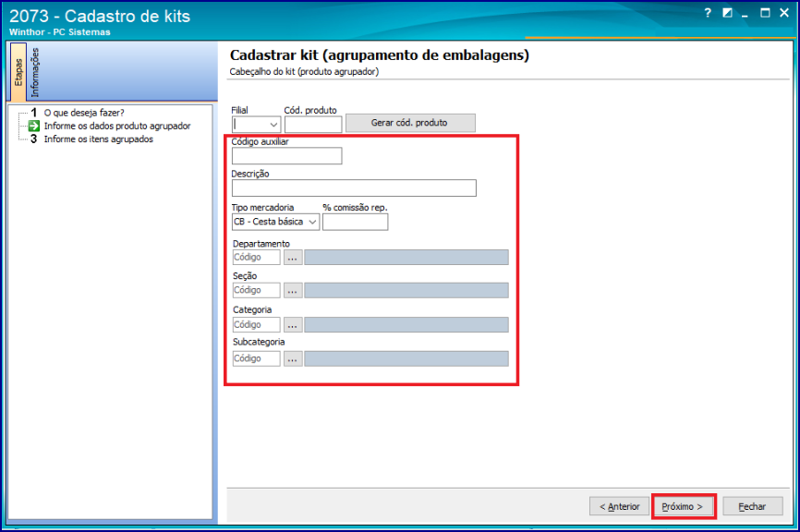Open Categoria lookup ellipsis button
Image resolution: width=800 pixels, height=532 pixels.
pyautogui.click(x=292, y=324)
